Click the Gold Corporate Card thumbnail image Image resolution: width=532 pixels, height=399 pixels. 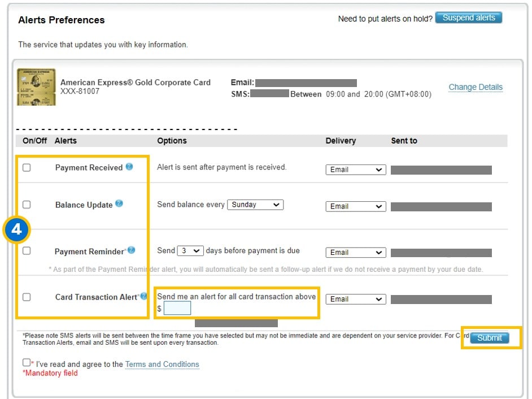point(36,87)
